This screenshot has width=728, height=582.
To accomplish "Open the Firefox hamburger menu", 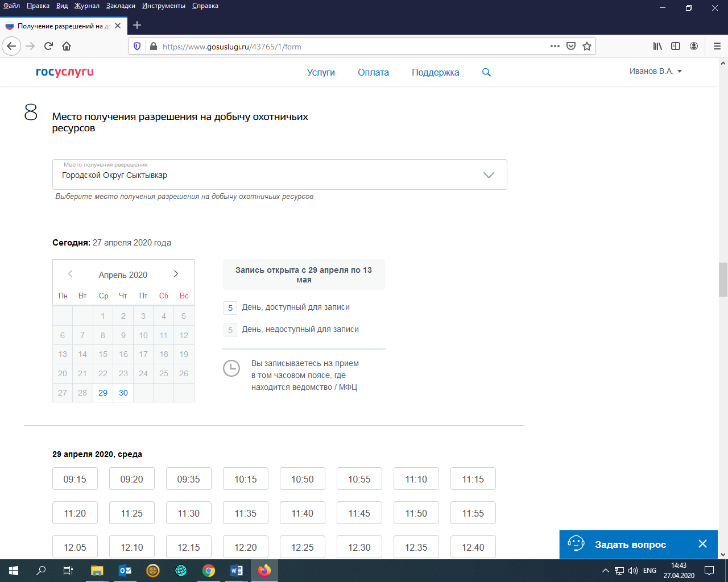I will [717, 46].
